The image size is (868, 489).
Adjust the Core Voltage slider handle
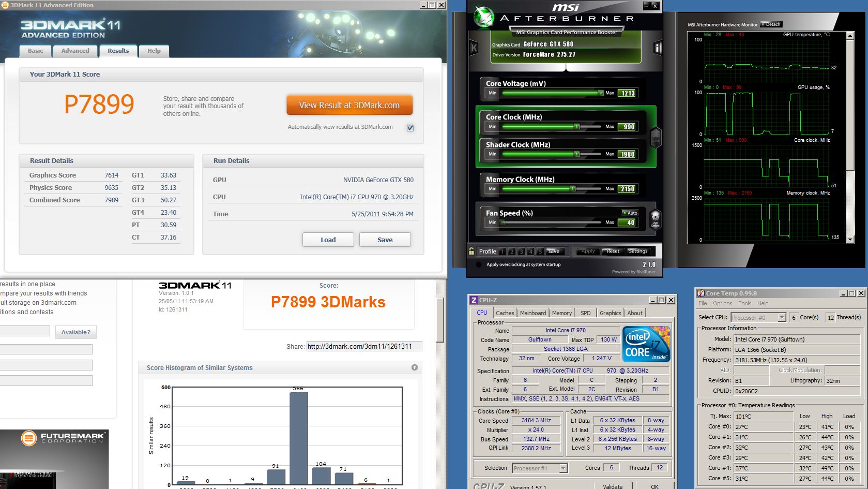(x=601, y=93)
